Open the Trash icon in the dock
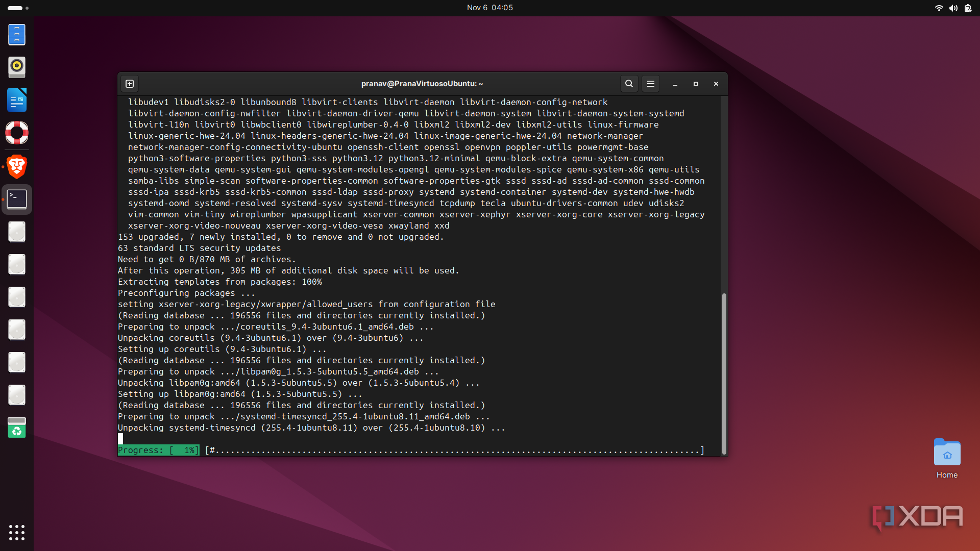 (x=17, y=428)
